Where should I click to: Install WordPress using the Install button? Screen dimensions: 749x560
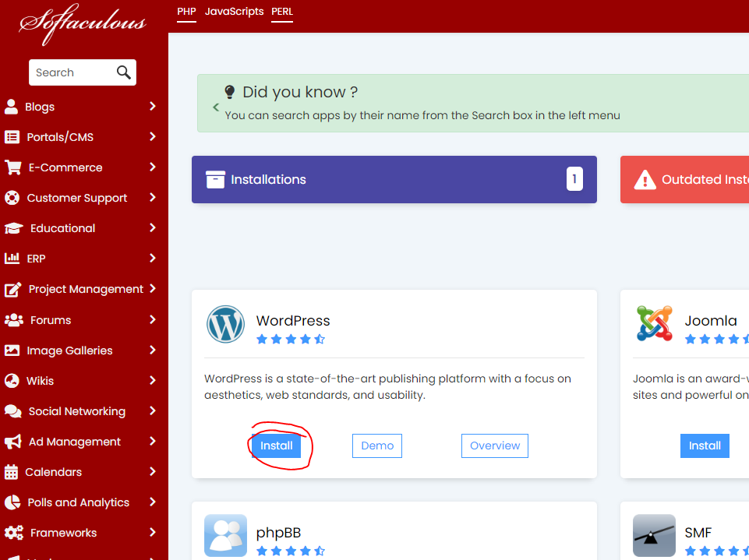(276, 446)
